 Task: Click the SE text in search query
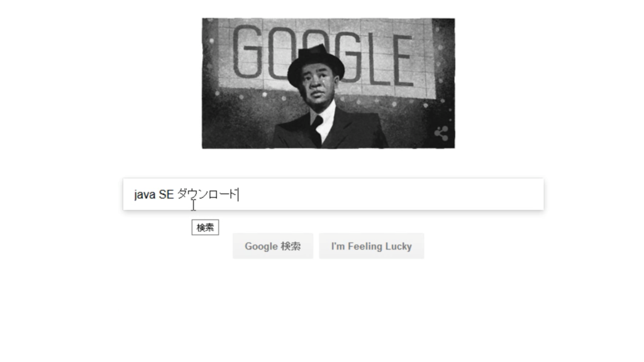tap(166, 194)
